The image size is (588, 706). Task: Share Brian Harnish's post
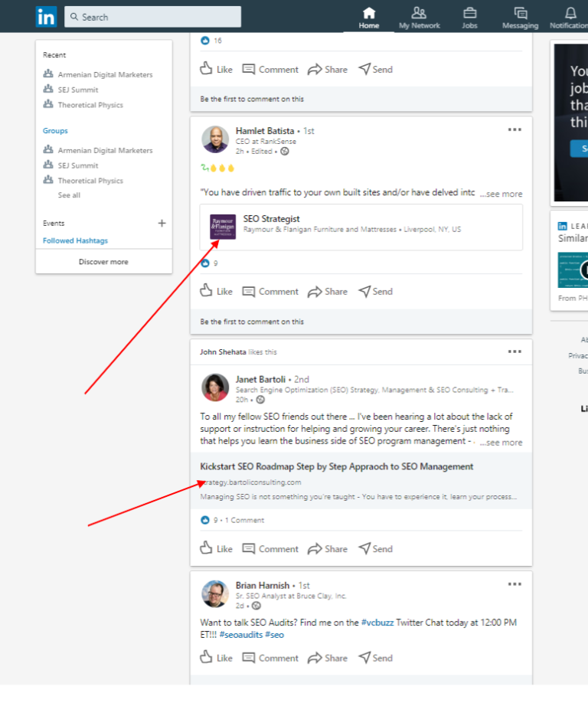(x=328, y=658)
